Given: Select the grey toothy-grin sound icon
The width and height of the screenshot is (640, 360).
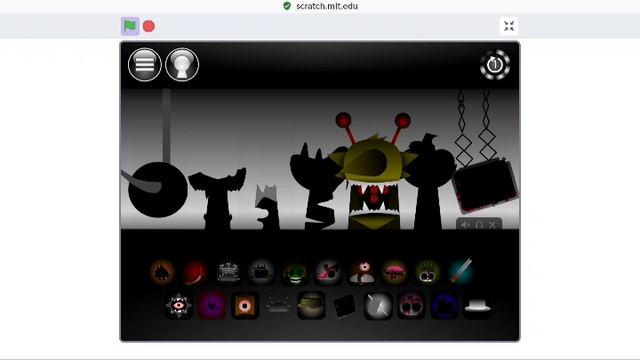Looking at the screenshot, I should pyautogui.click(x=228, y=272).
